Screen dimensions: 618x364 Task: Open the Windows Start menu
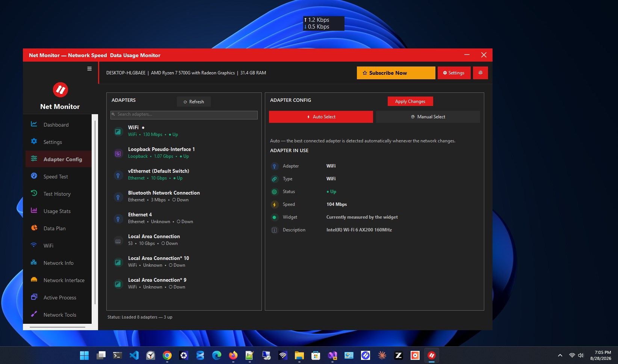[85, 355]
